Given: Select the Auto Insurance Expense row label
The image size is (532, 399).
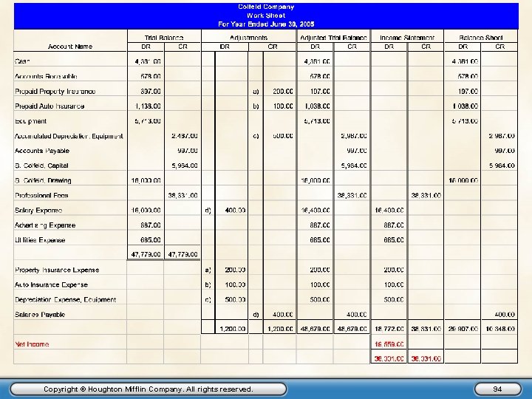Looking at the screenshot, I should (x=51, y=284).
